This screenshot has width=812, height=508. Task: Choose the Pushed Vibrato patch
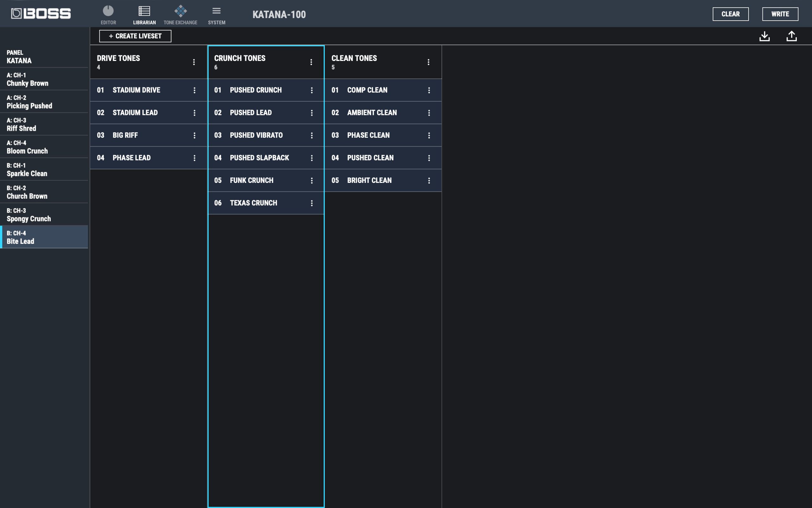(x=266, y=135)
